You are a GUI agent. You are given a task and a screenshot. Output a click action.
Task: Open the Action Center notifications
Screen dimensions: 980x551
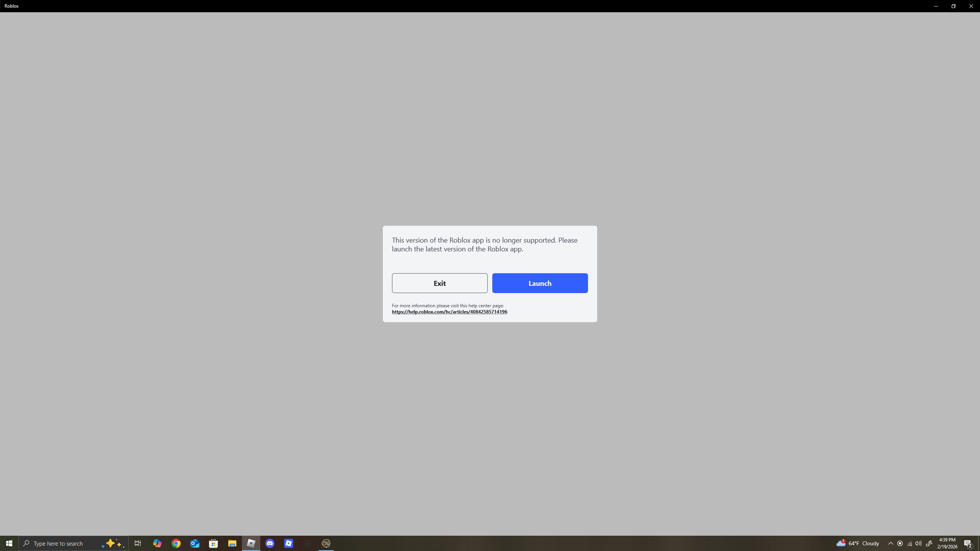(x=969, y=543)
